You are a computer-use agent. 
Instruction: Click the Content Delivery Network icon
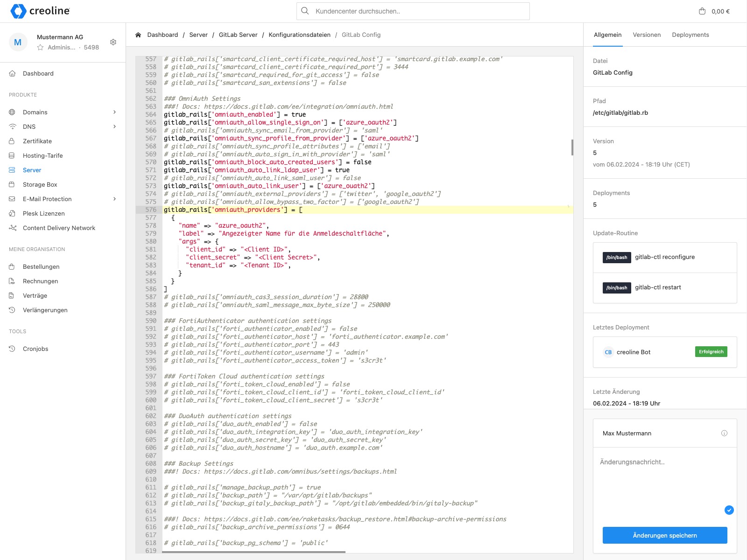(12, 228)
